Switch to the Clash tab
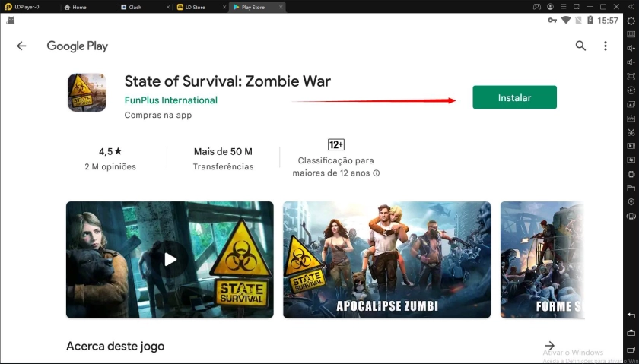This screenshot has width=639, height=364. pyautogui.click(x=135, y=7)
